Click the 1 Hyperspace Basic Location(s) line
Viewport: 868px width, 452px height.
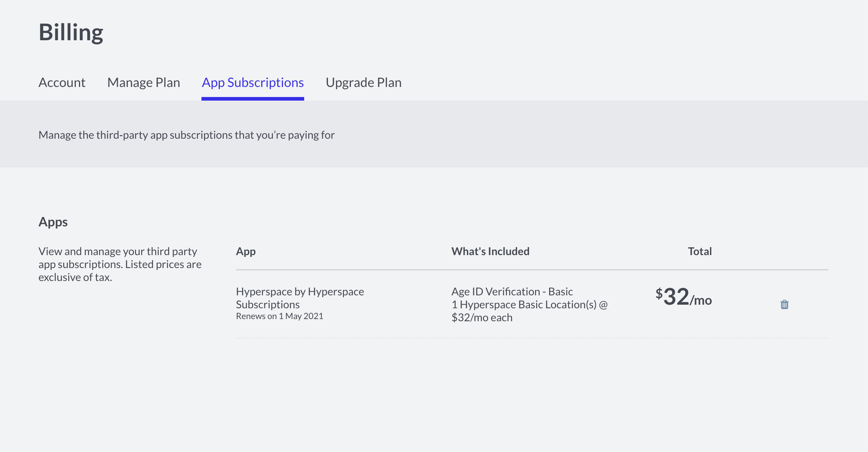[x=529, y=305]
